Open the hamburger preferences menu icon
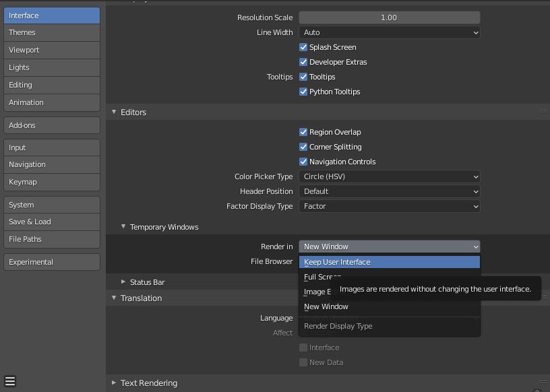The width and height of the screenshot is (550, 392). [10, 381]
